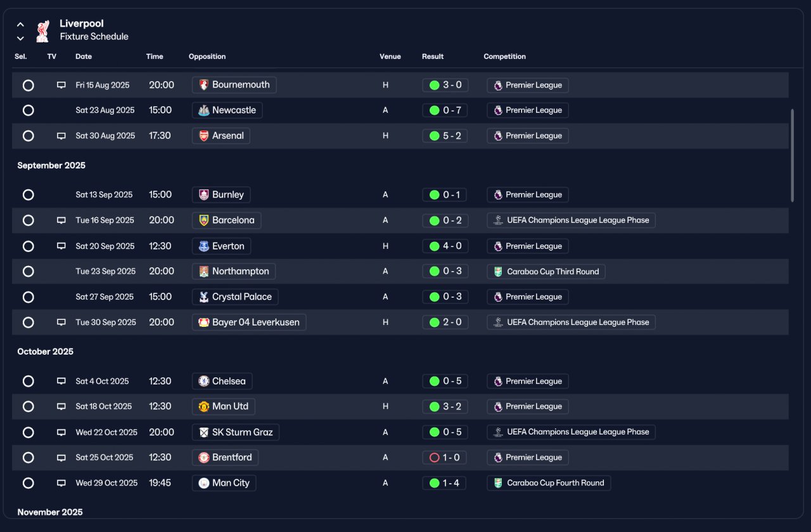Click the Man Utd club badge
The width and height of the screenshot is (811, 532).
click(x=204, y=407)
